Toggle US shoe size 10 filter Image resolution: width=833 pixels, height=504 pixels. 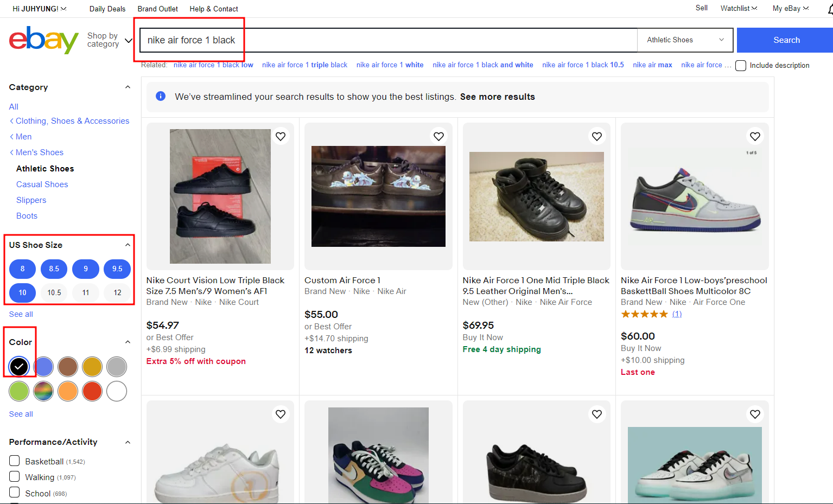[22, 292]
